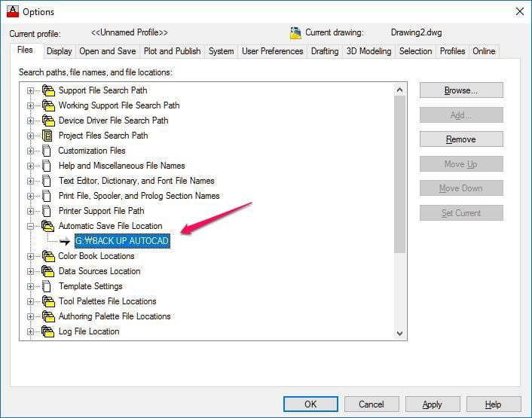Image resolution: width=532 pixels, height=418 pixels.
Task: Click the scroll down arrow of the tree list
Action: (x=399, y=333)
